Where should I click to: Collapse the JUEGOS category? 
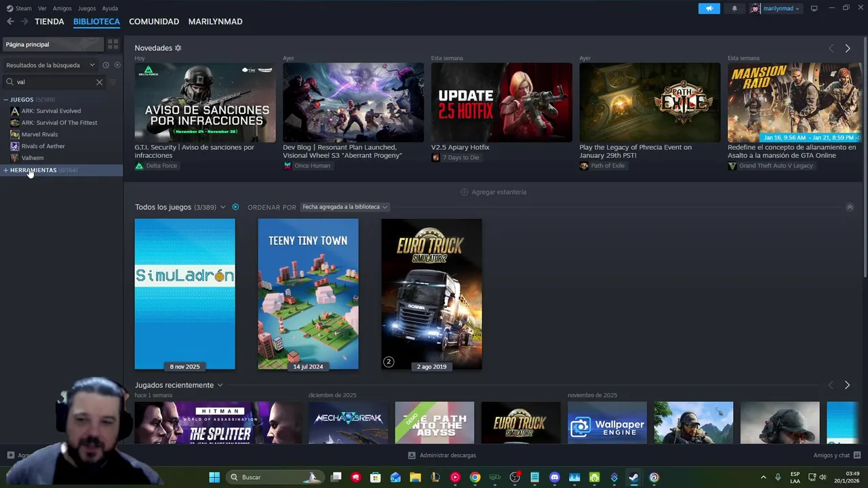[5, 100]
